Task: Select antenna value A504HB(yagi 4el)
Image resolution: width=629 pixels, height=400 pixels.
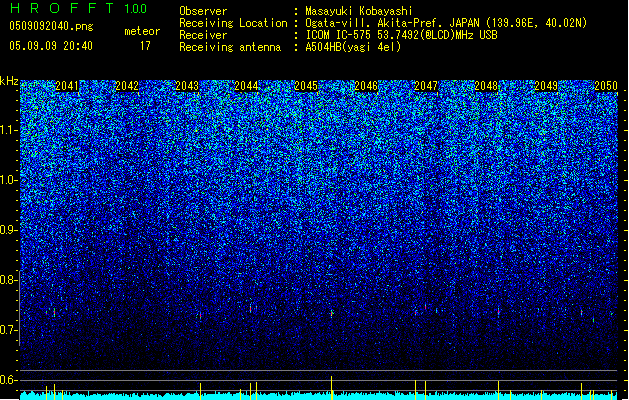Action: pos(353,47)
